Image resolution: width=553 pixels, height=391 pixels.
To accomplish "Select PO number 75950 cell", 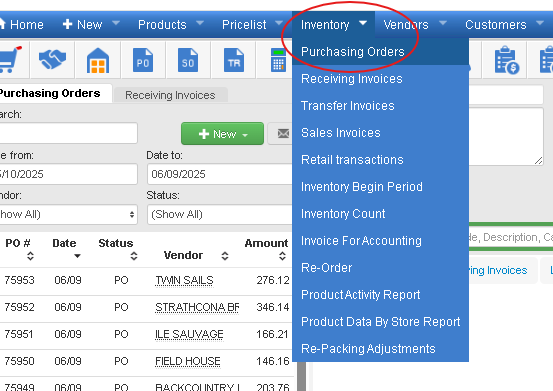I will [x=19, y=361].
